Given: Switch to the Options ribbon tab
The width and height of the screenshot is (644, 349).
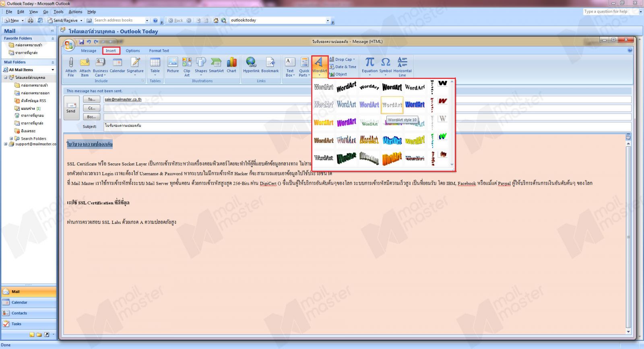Looking at the screenshot, I should click(x=133, y=51).
